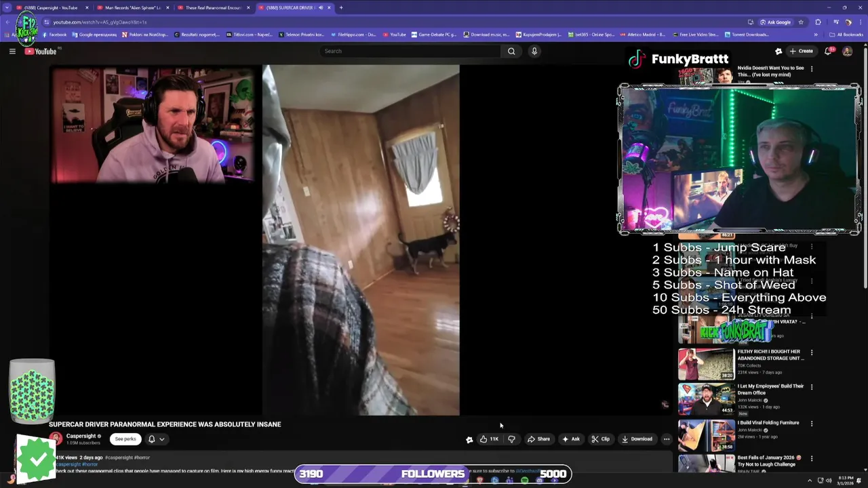Close the Caspersight - YouTube tab
Image resolution: width=868 pixels, height=488 pixels.
coord(87,7)
